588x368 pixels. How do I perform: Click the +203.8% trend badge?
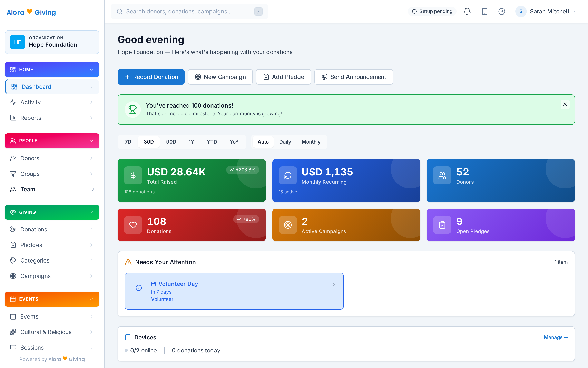coord(243,170)
